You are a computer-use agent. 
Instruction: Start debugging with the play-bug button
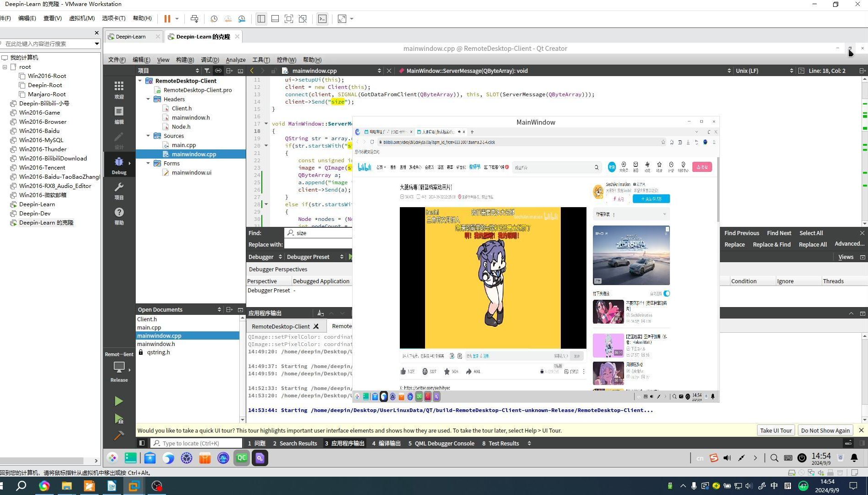pyautogui.click(x=119, y=418)
